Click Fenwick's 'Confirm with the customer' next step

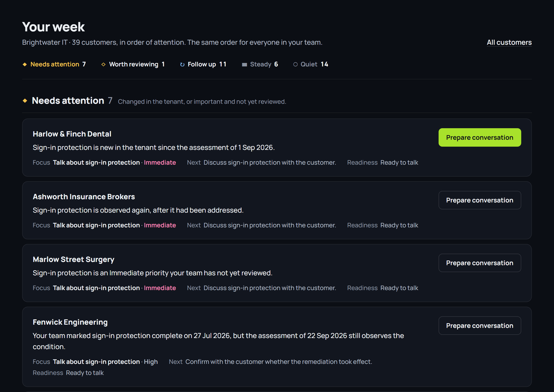(x=279, y=362)
